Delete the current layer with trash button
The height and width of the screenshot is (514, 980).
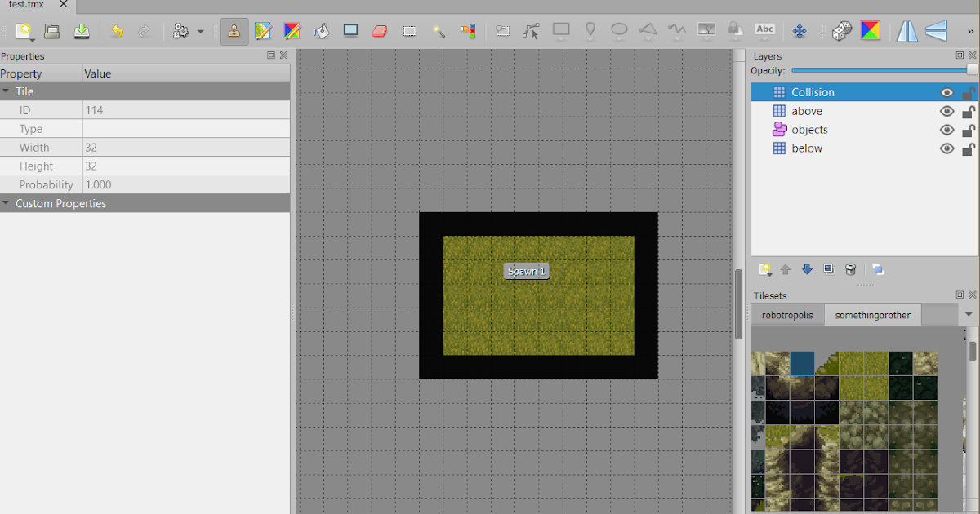[850, 269]
